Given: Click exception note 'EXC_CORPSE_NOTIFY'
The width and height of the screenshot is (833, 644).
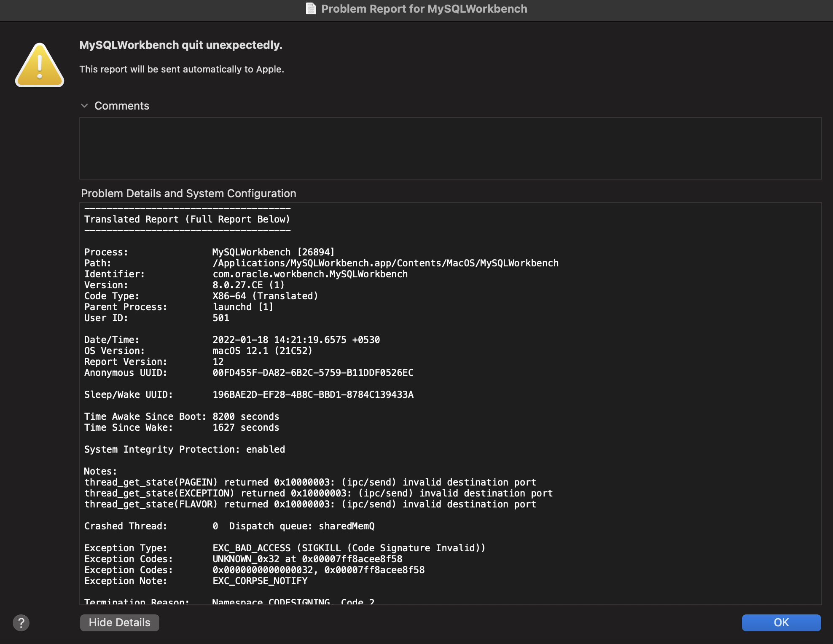Looking at the screenshot, I should tap(260, 581).
